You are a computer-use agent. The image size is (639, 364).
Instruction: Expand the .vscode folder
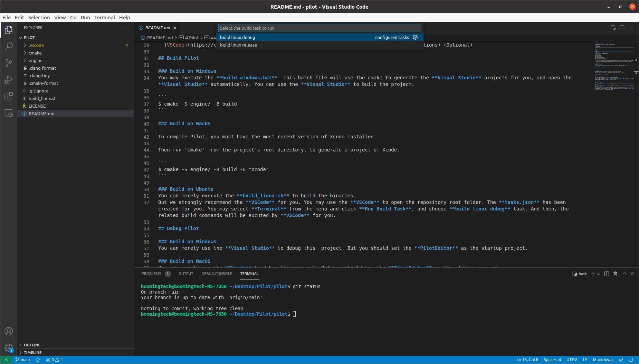coord(75,45)
